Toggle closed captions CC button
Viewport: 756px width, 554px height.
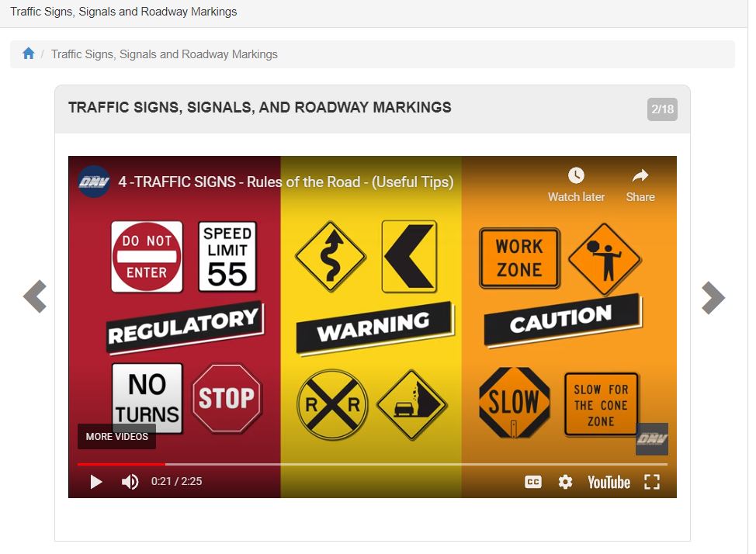(532, 482)
